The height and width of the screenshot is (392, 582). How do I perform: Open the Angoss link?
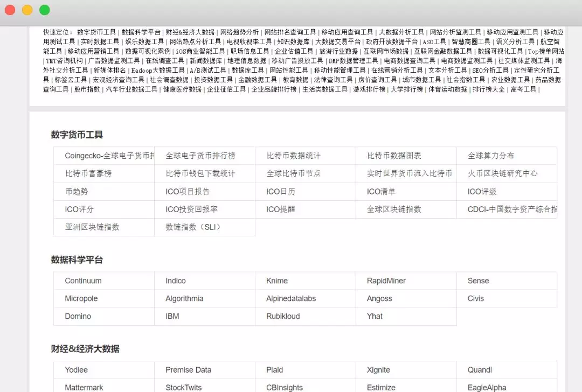pos(379,298)
